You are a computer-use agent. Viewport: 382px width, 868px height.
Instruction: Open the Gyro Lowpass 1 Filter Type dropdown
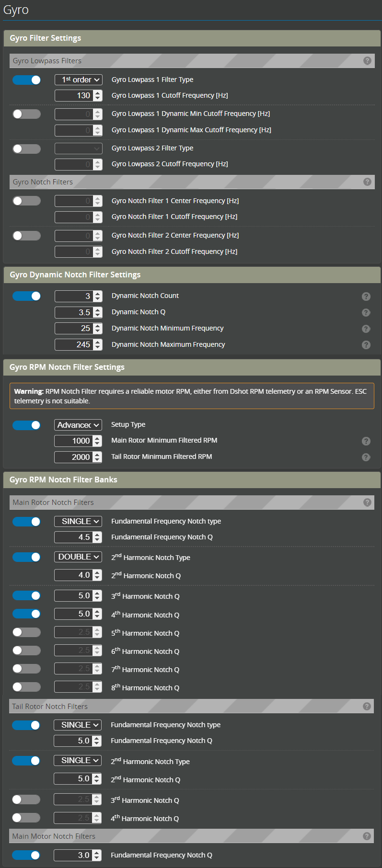[x=78, y=80]
